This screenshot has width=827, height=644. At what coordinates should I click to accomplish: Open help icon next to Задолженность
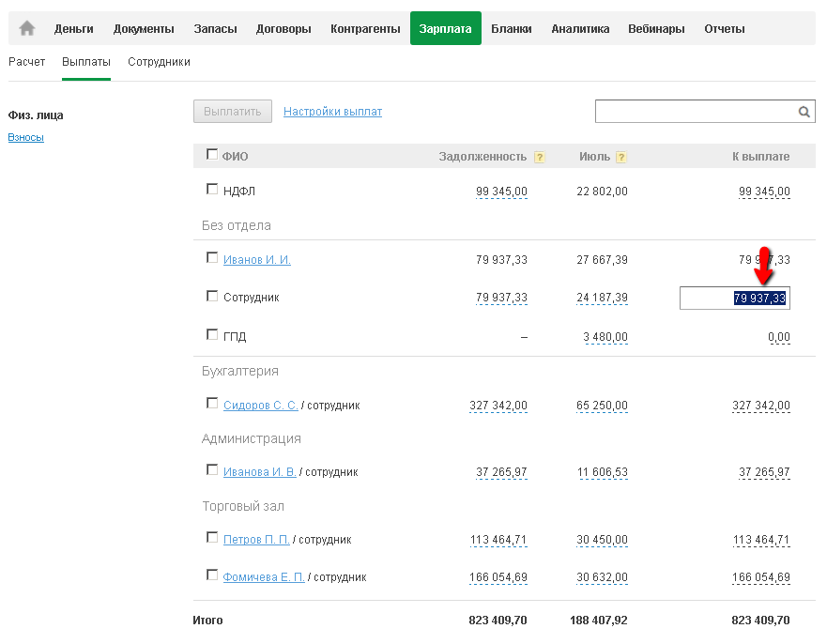[540, 158]
